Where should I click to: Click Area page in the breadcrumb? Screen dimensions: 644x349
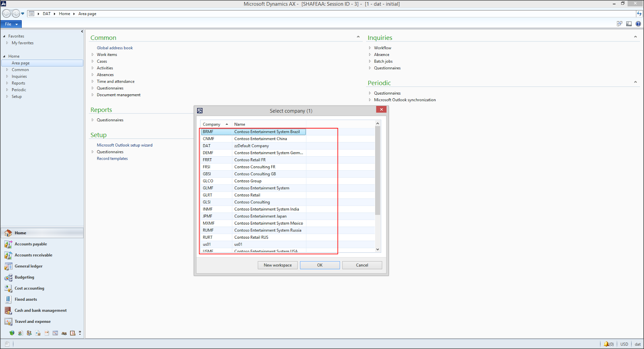[87, 14]
